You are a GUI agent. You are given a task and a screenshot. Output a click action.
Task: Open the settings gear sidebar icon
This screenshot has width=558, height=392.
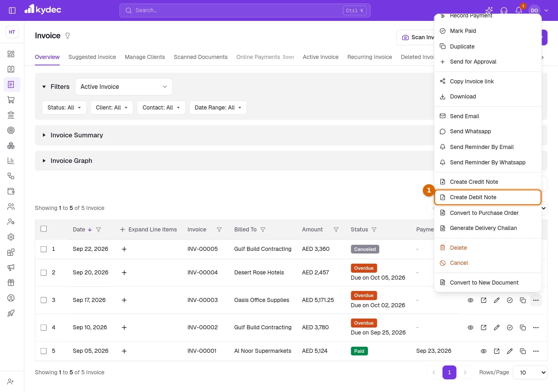coord(11,237)
